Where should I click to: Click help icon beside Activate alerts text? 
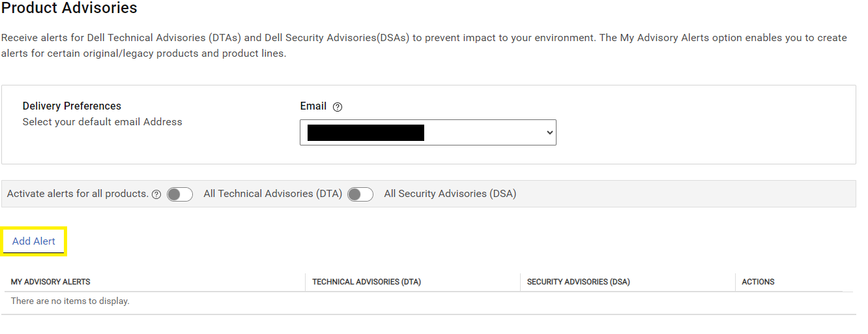(x=156, y=194)
